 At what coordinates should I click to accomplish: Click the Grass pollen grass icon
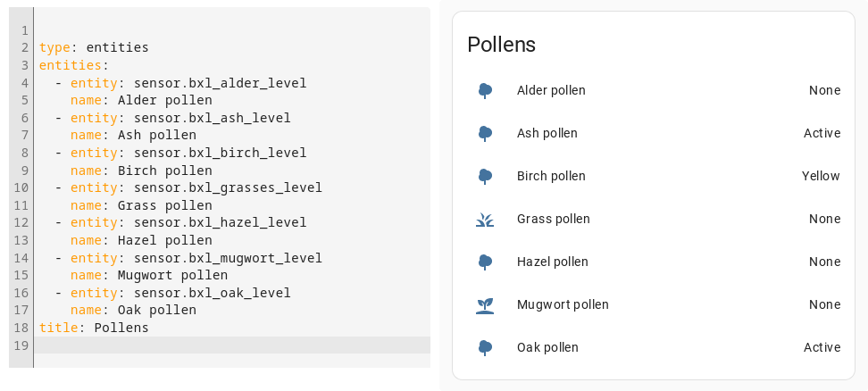(x=485, y=220)
